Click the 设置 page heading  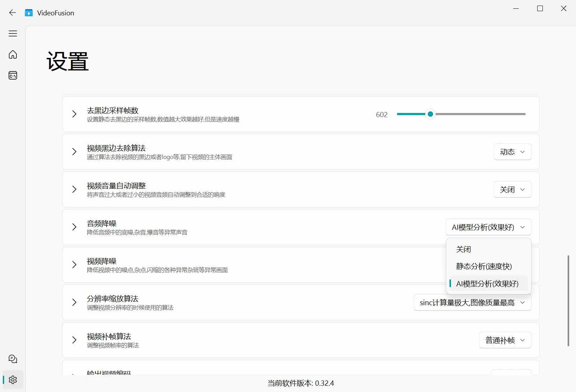coord(67,61)
